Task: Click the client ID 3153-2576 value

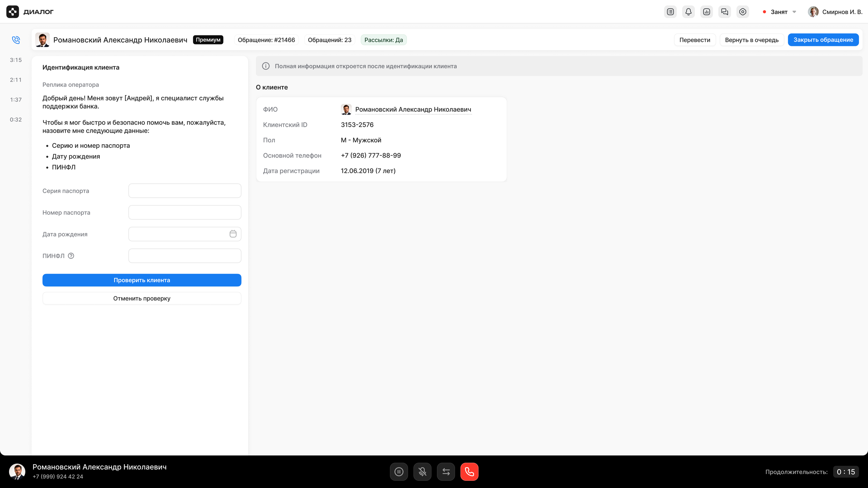Action: click(357, 125)
